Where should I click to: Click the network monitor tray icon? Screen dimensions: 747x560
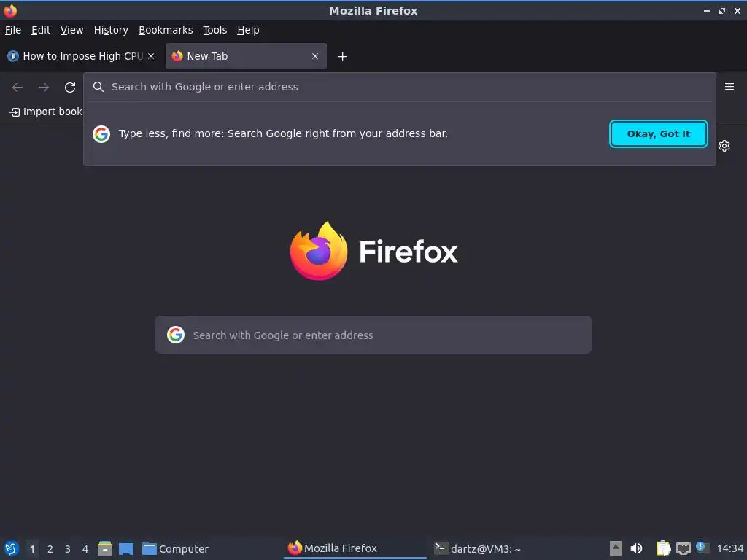point(683,548)
